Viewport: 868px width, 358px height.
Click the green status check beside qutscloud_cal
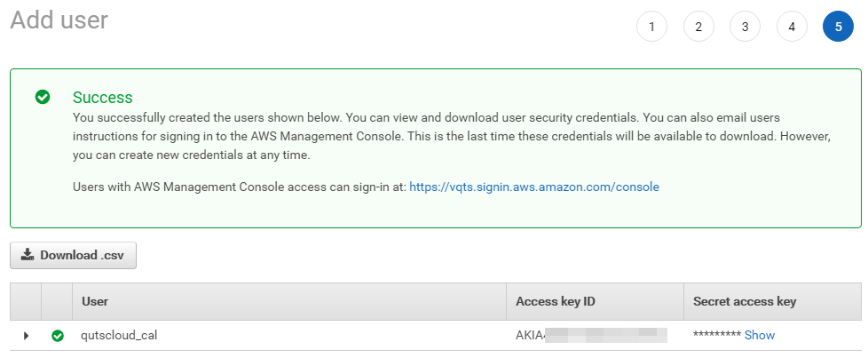(x=58, y=336)
